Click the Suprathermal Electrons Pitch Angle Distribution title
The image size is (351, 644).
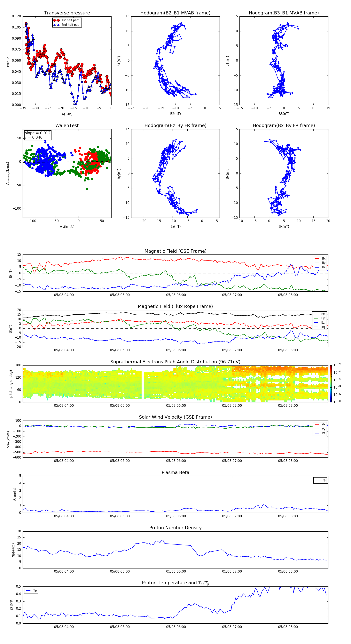[175, 362]
